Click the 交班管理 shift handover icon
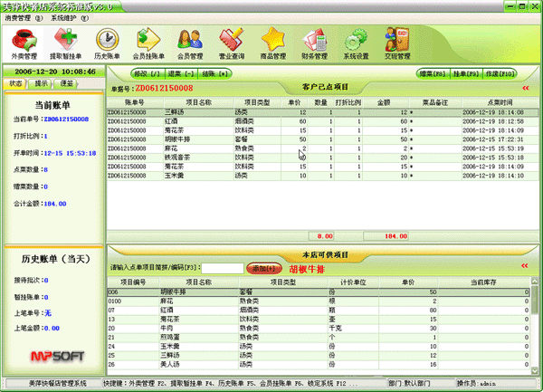 click(396, 41)
